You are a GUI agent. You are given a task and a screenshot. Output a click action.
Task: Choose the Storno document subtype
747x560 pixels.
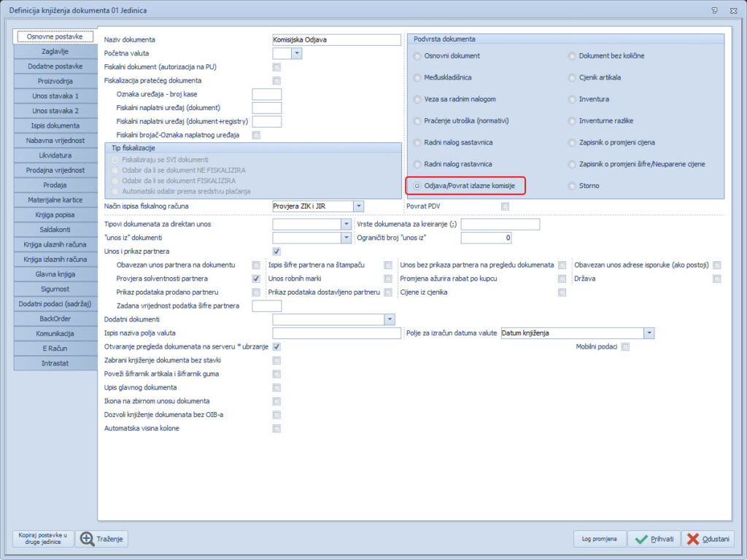(573, 186)
